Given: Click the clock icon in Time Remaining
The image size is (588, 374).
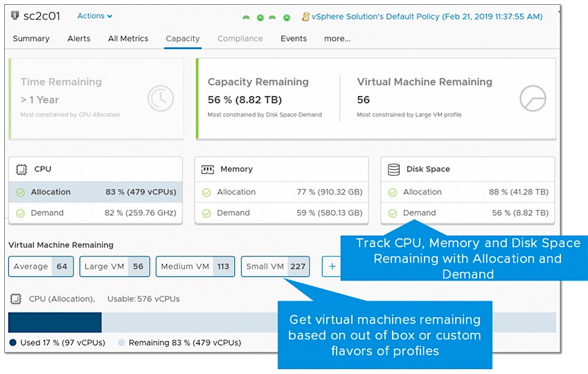Looking at the screenshot, I should tap(161, 99).
